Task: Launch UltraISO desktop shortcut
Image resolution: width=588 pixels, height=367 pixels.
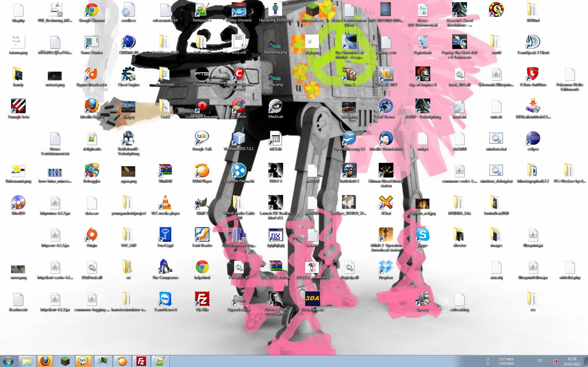Action: pos(18,205)
